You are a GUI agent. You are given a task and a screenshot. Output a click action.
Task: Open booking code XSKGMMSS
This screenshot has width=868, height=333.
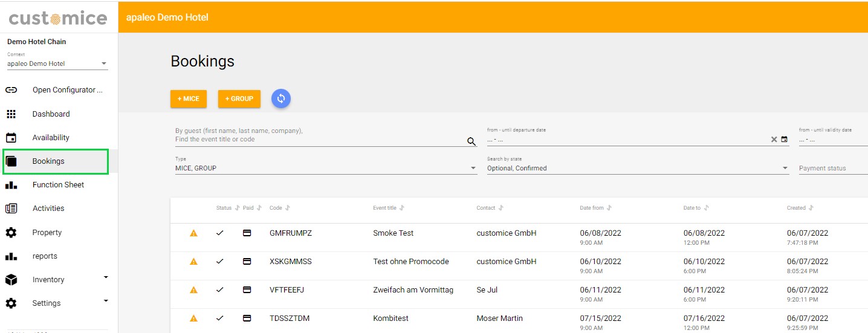[x=291, y=261]
